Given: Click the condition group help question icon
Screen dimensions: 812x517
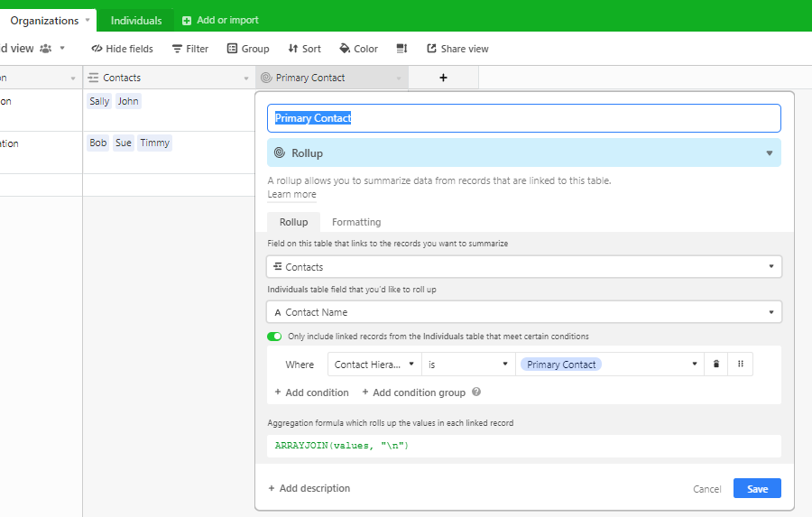Looking at the screenshot, I should click(476, 392).
